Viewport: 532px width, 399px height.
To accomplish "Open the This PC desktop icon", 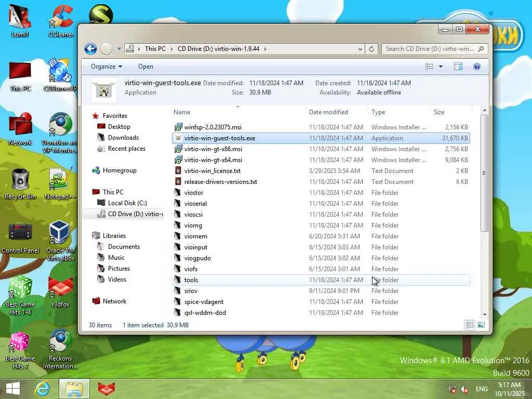I will (20, 76).
